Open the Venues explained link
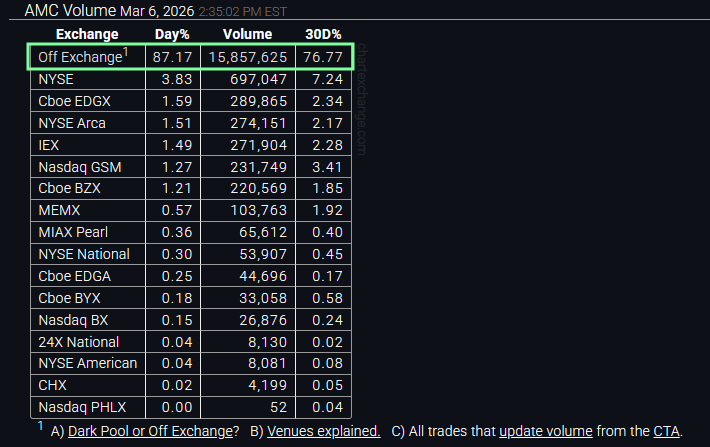Screen dimensions: 710x447 [x=324, y=431]
